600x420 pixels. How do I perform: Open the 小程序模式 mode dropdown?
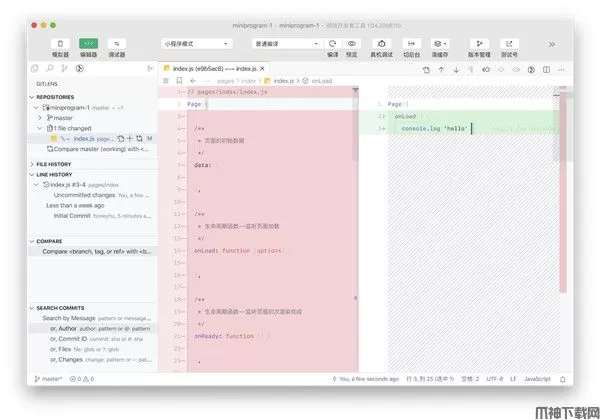point(195,44)
